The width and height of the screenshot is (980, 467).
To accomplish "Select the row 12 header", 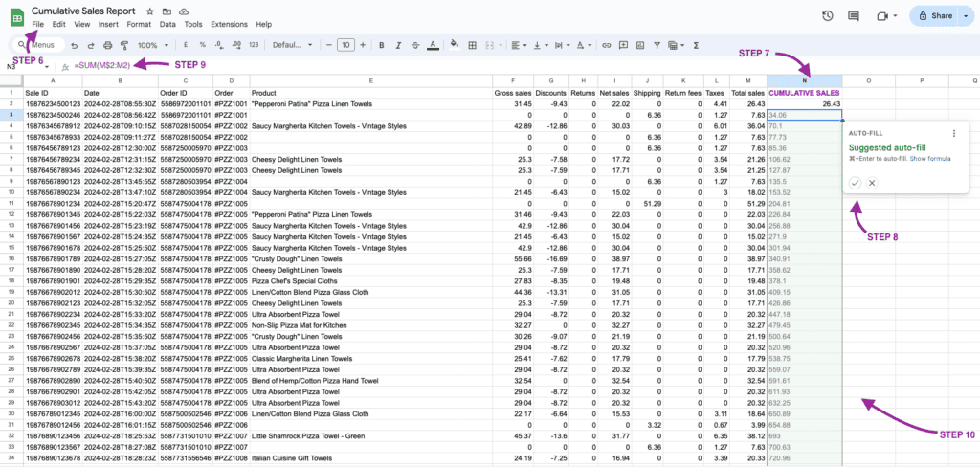I will click(11, 214).
